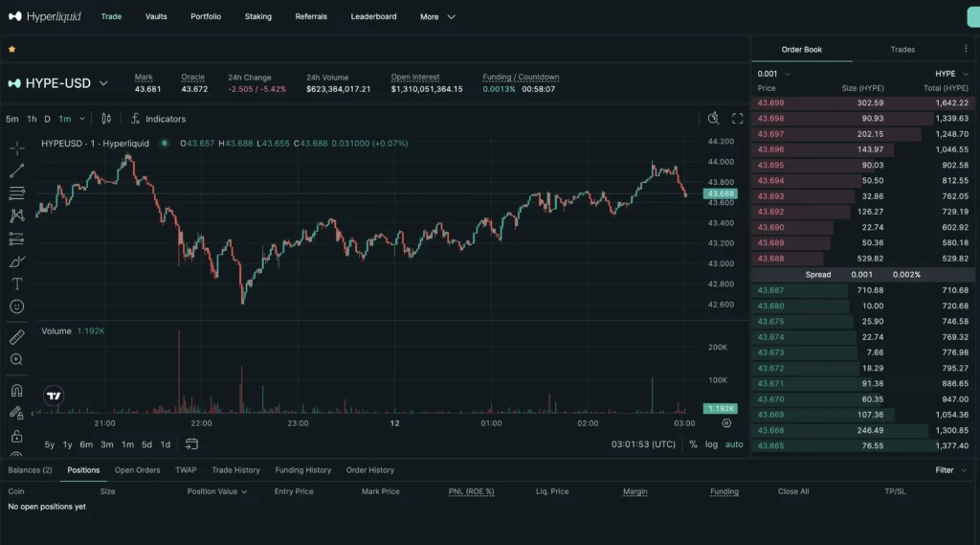Screen dimensions: 980x545
Task: Select the Order Book tab
Action: click(801, 50)
